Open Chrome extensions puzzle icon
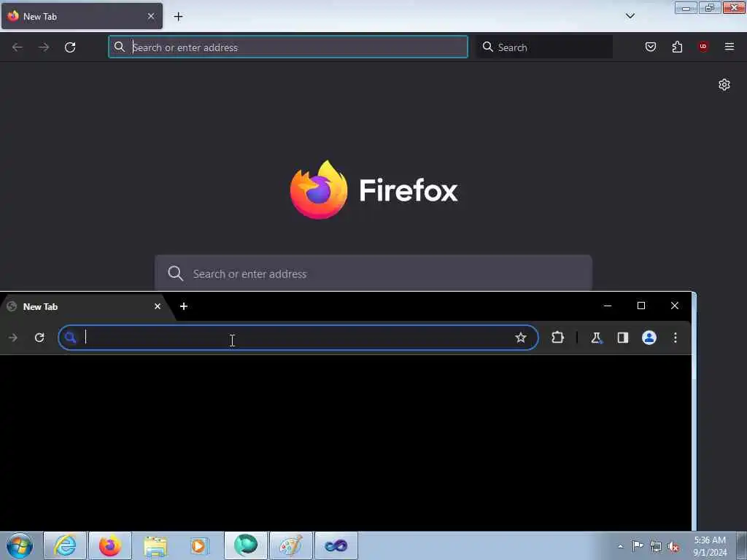747x560 pixels. pyautogui.click(x=557, y=338)
